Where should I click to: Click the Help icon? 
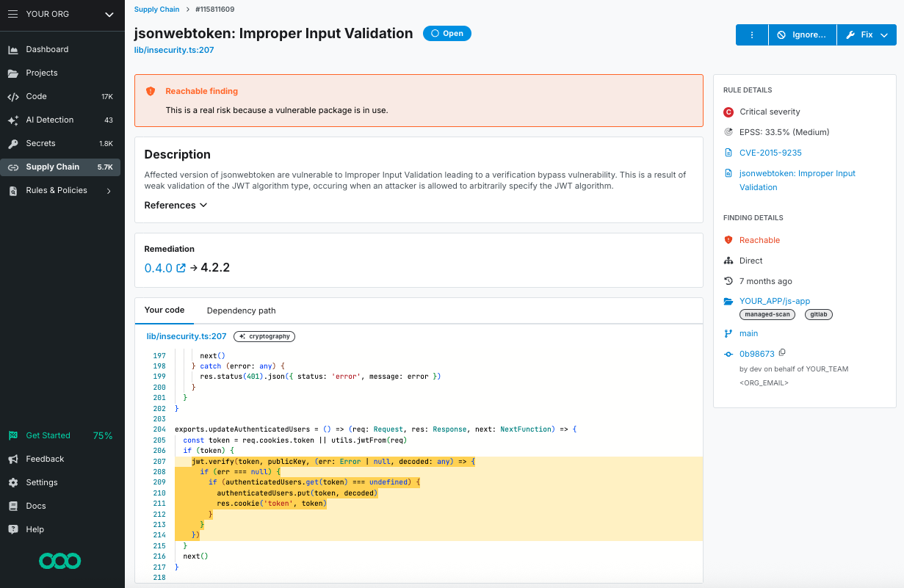(12, 529)
